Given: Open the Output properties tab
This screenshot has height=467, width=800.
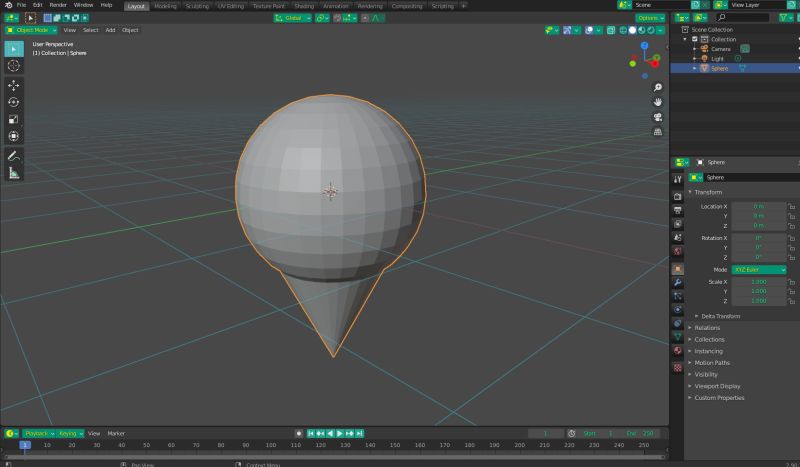Looking at the screenshot, I should (678, 210).
